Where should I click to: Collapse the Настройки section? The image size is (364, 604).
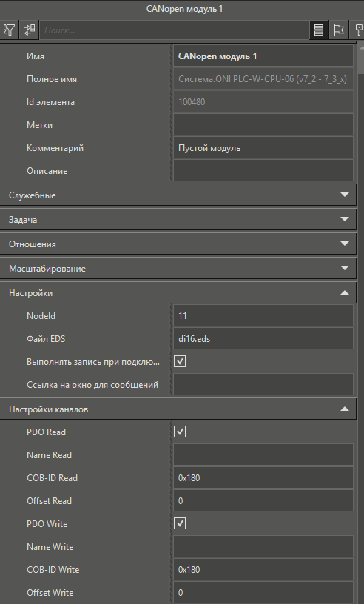[178, 293]
